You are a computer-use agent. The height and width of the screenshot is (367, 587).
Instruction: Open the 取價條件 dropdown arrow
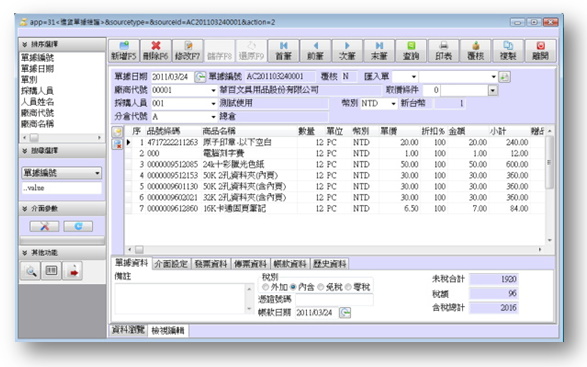[493, 90]
